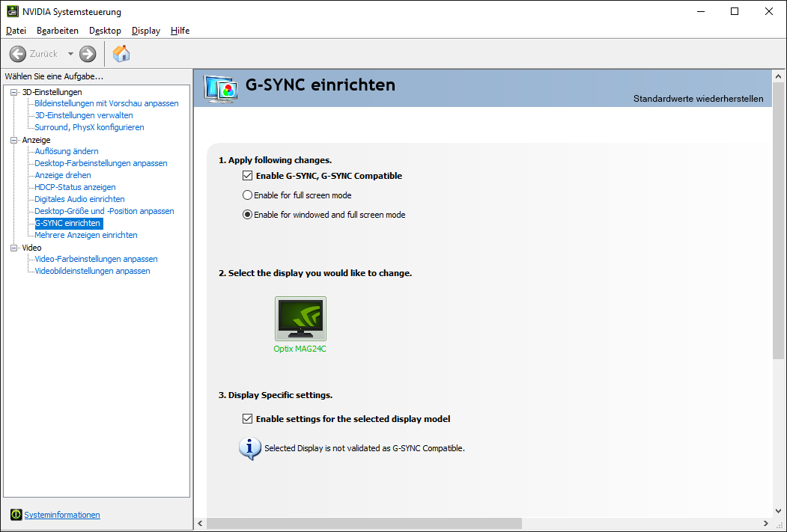Click the Video category label
Screen dimensions: 787x532
pos(31,248)
